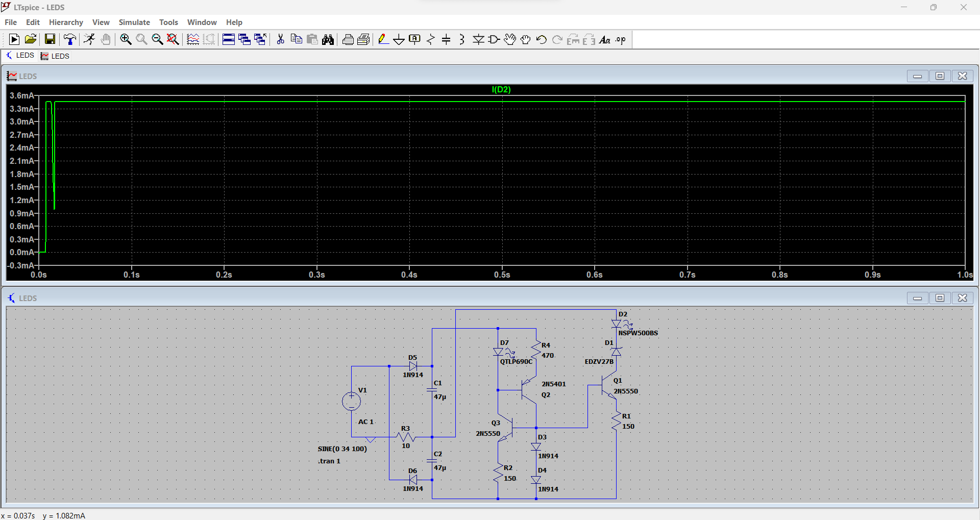Open the Simulate menu
Image resolution: width=980 pixels, height=520 pixels.
(x=134, y=22)
